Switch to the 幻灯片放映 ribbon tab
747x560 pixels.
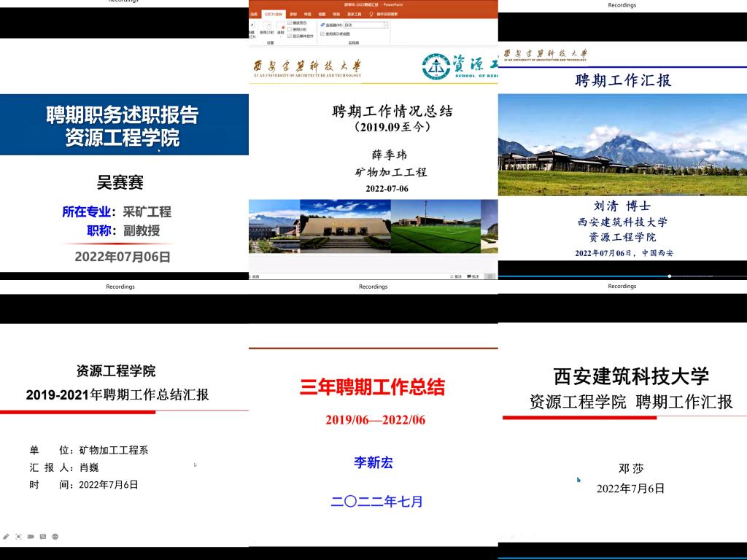coord(276,14)
